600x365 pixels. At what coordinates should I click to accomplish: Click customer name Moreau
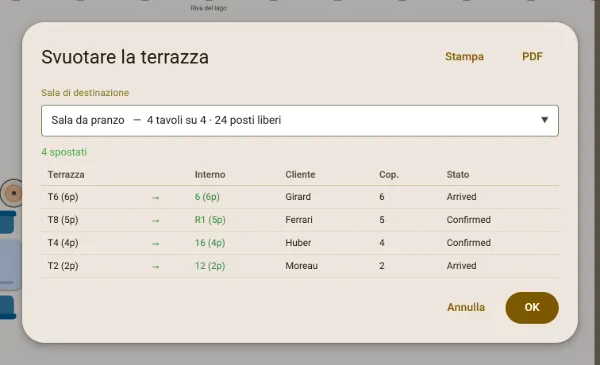coord(302,266)
